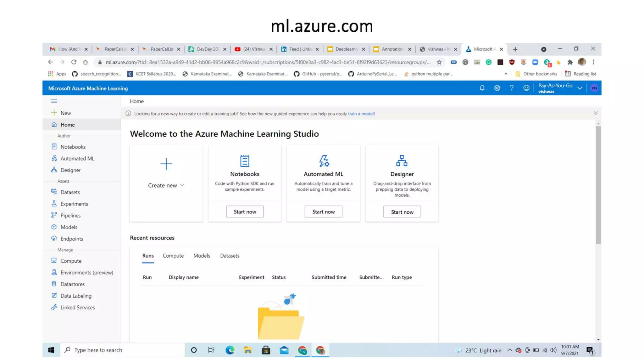Collapse the left navigation hamburger menu
Viewport: 644px width, 362px height.
tap(54, 101)
